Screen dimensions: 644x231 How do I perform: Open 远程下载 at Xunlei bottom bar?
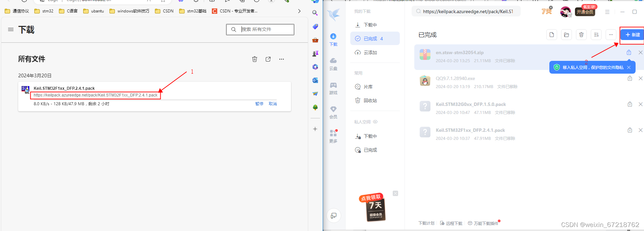[451, 223]
